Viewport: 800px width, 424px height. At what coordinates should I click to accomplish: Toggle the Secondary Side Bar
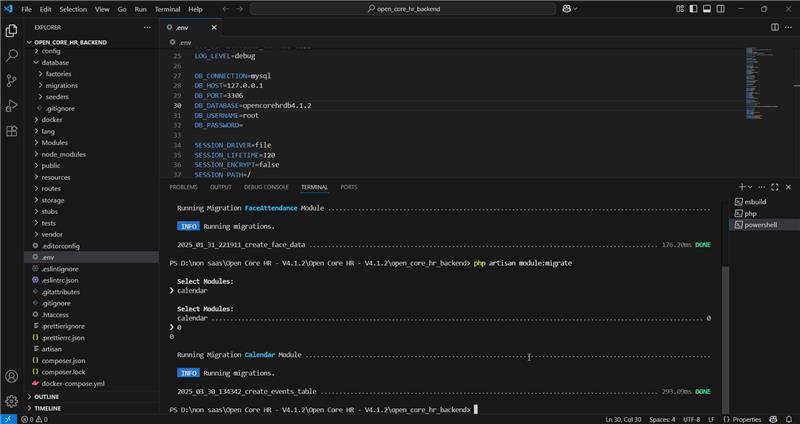coord(720,9)
